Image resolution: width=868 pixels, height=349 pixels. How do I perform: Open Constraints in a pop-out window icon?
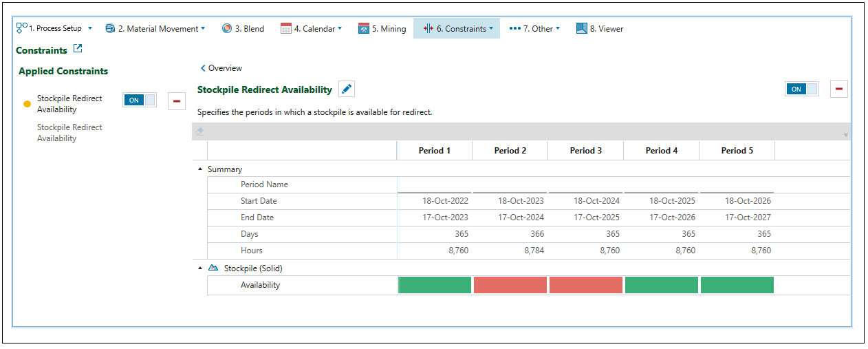[x=78, y=49]
